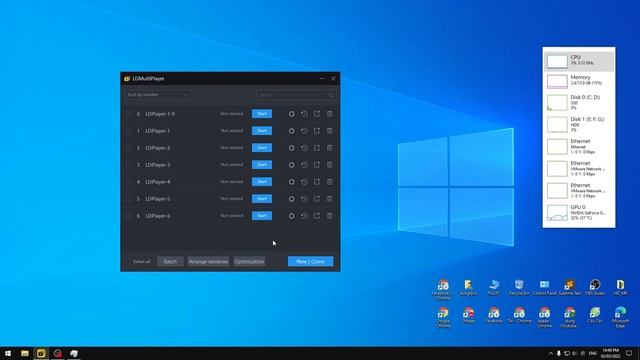Open backup/restore for LDPlayer-2 row
Screen dimensions: 640x360
click(304, 148)
